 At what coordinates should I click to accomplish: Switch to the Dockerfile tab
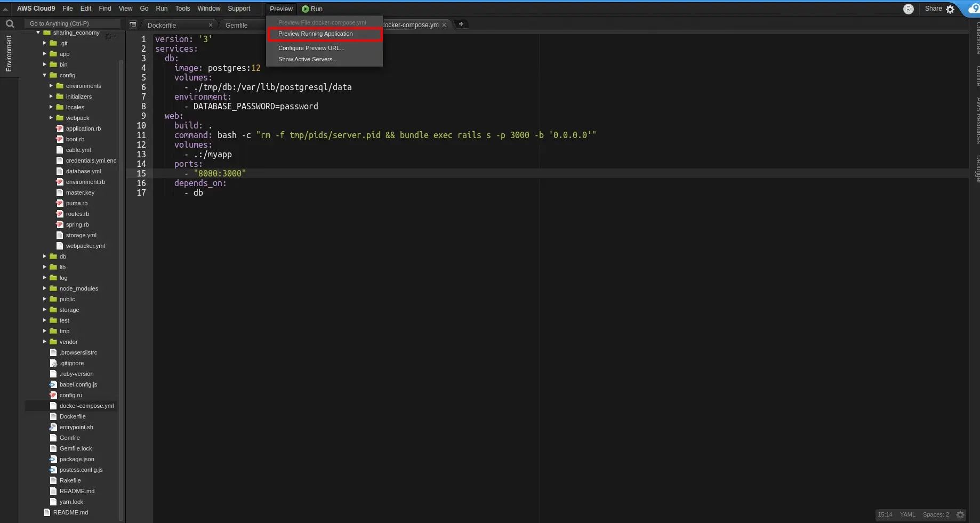[x=162, y=25]
